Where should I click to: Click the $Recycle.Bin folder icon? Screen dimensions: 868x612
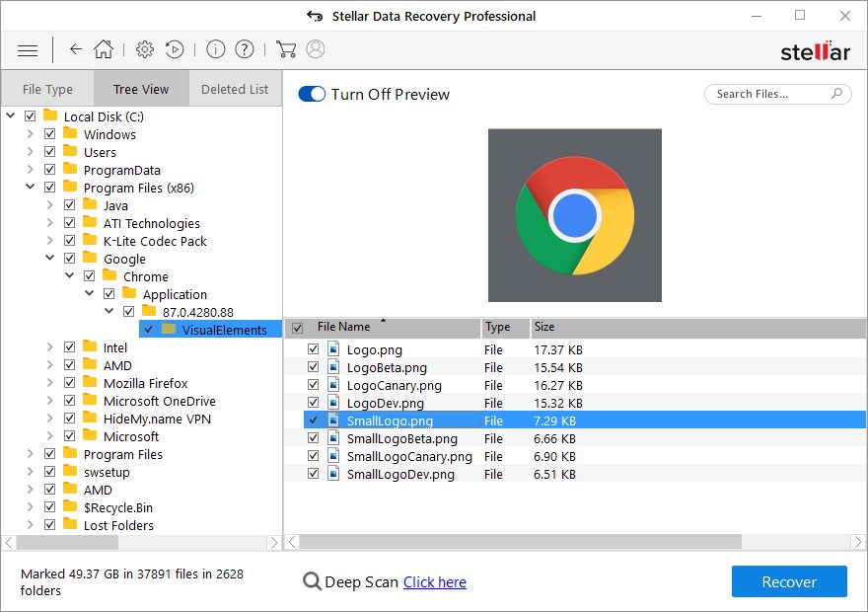pos(70,505)
